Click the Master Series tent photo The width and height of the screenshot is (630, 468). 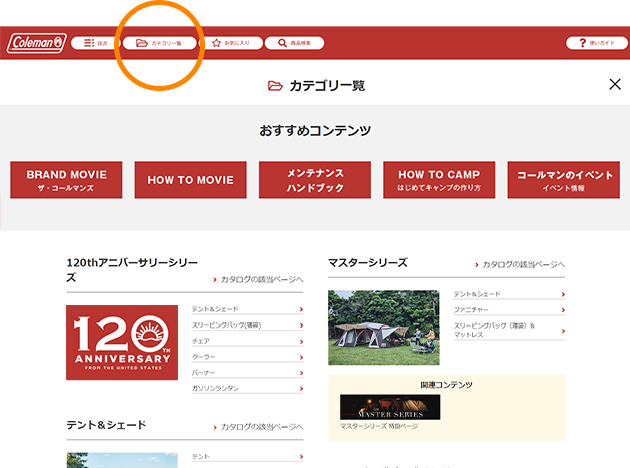click(x=384, y=327)
